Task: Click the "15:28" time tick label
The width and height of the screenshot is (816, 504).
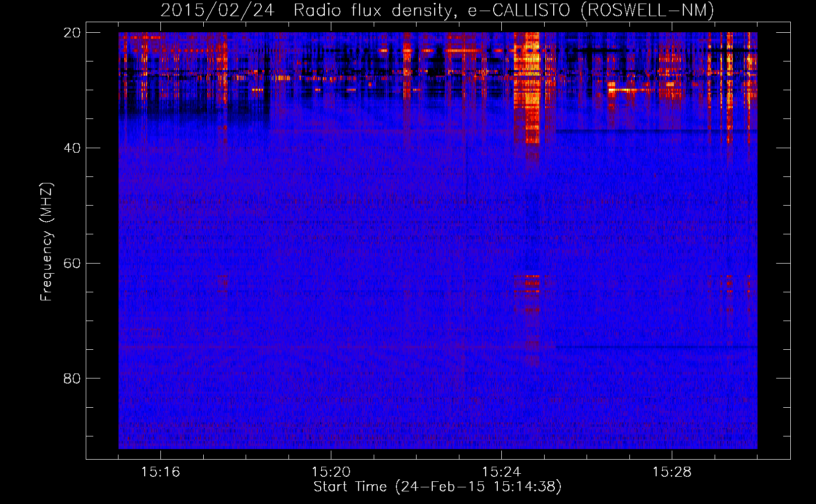Action: (672, 472)
